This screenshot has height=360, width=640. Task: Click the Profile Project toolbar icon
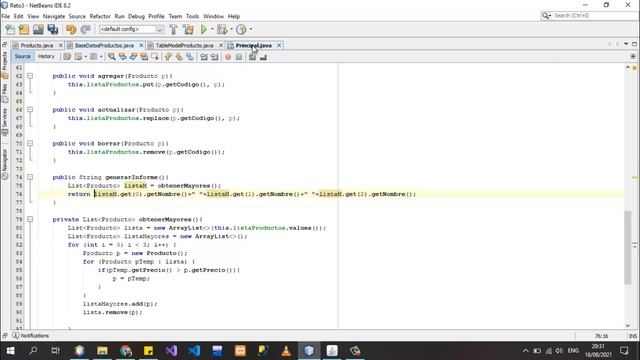pos(241,29)
